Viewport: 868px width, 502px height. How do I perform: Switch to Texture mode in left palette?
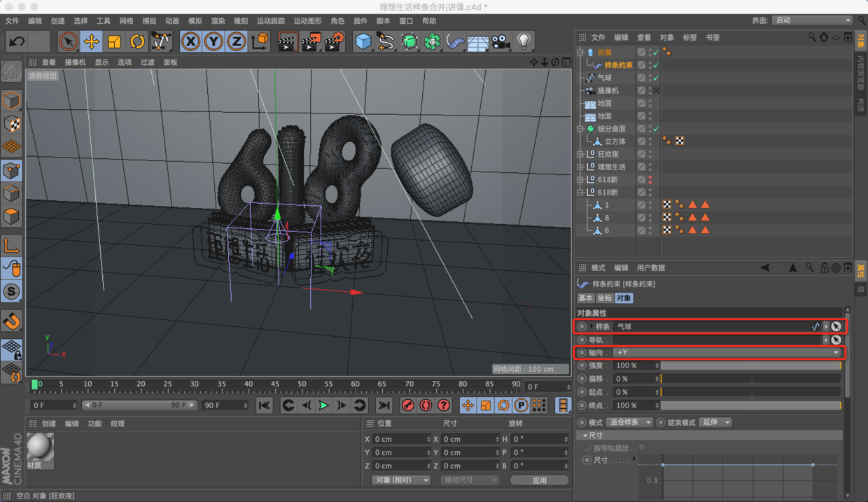pos(11,124)
